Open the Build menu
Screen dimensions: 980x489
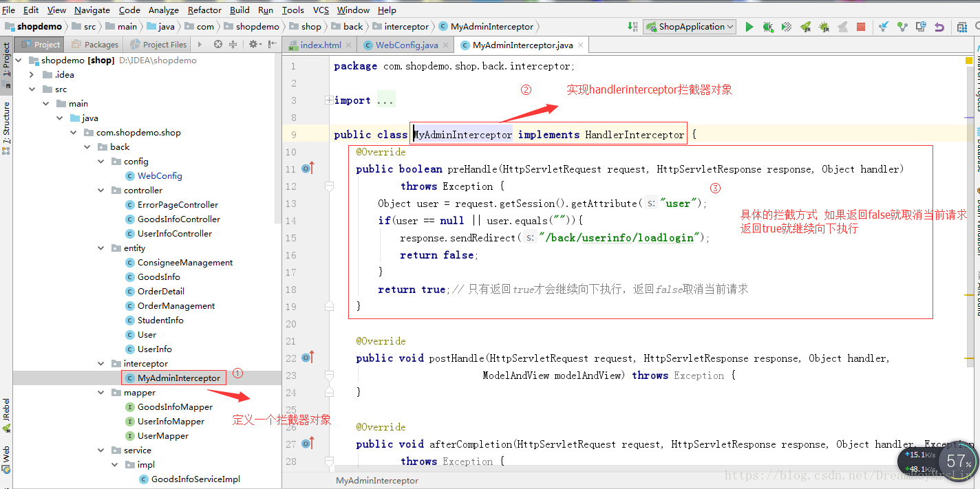coord(239,10)
